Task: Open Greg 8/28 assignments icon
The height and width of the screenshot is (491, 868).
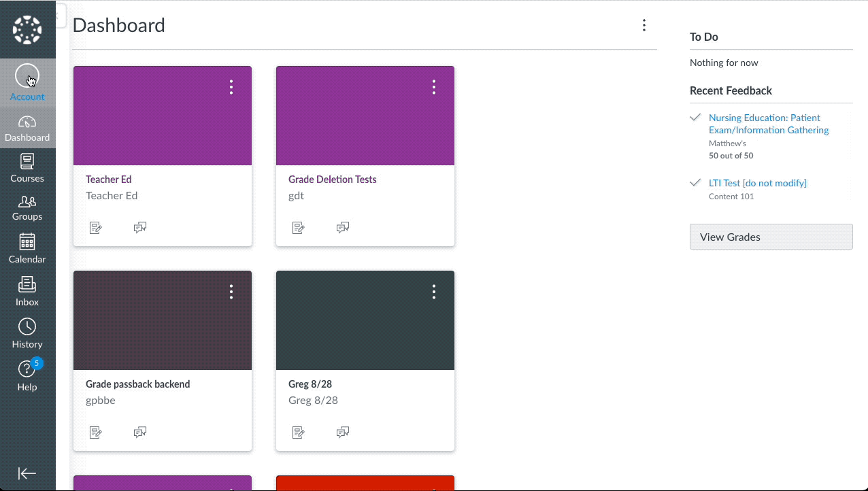Action: click(299, 433)
